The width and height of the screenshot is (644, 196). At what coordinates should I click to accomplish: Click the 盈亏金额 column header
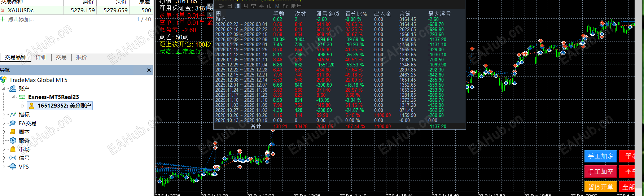(328, 14)
